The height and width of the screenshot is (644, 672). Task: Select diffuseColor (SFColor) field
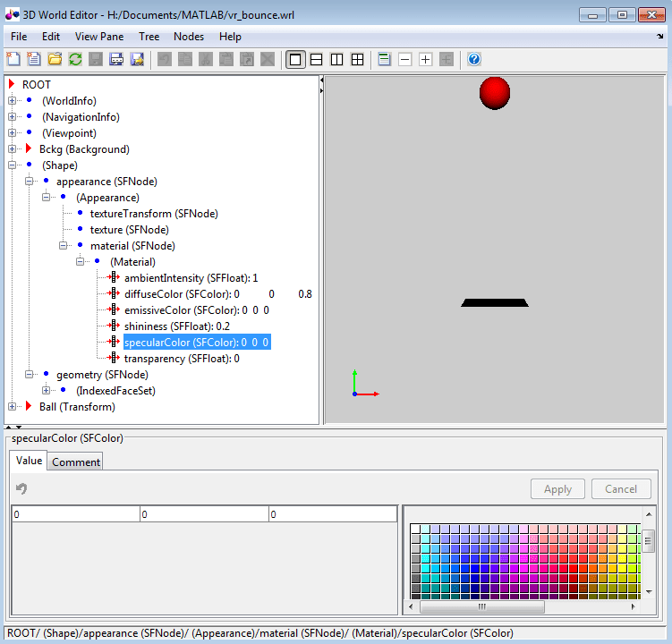click(x=217, y=294)
